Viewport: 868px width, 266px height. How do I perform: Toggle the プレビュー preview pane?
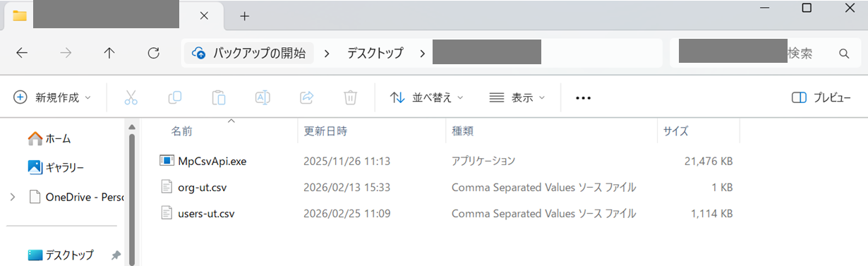[821, 97]
